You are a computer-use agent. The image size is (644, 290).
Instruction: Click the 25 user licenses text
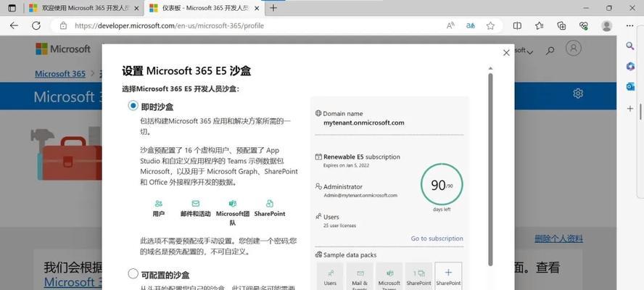click(x=339, y=225)
